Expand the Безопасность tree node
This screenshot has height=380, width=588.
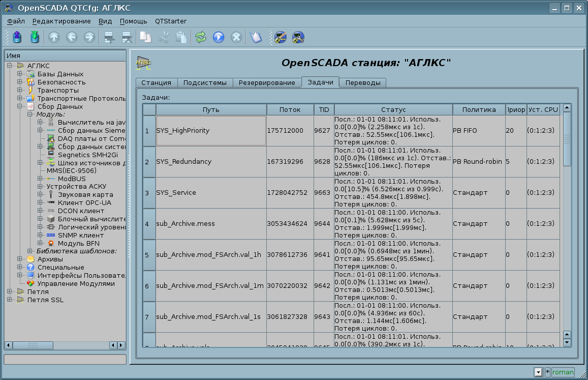19,82
